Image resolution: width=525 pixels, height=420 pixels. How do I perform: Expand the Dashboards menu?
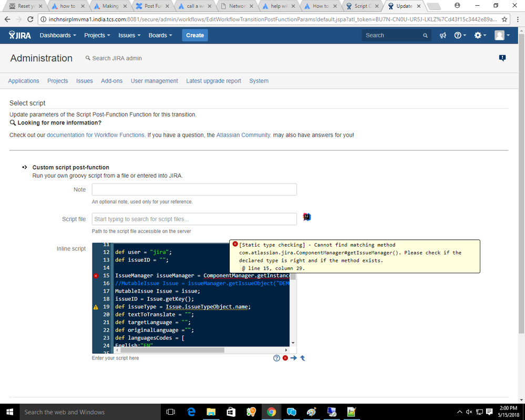point(58,35)
